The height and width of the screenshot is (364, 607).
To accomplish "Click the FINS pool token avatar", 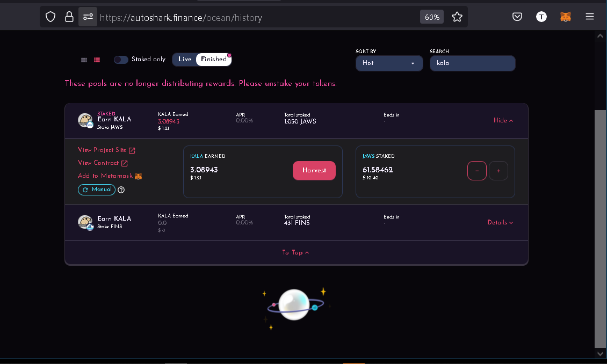I will pos(85,222).
